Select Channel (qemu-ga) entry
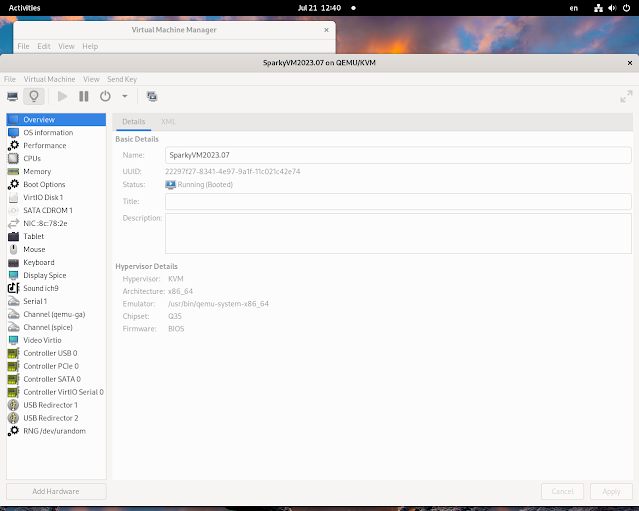Viewport: 639px width, 511px height. point(56,314)
